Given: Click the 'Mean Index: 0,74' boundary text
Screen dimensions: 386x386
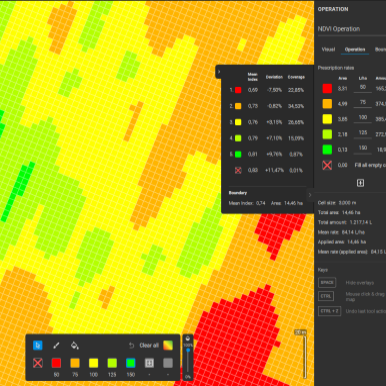Looking at the screenshot, I should pyautogui.click(x=247, y=203).
